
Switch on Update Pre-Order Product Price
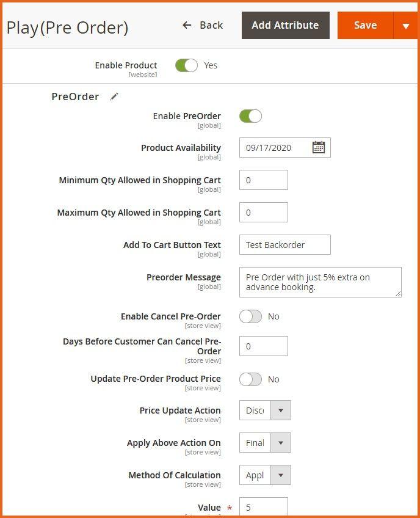[250, 379]
